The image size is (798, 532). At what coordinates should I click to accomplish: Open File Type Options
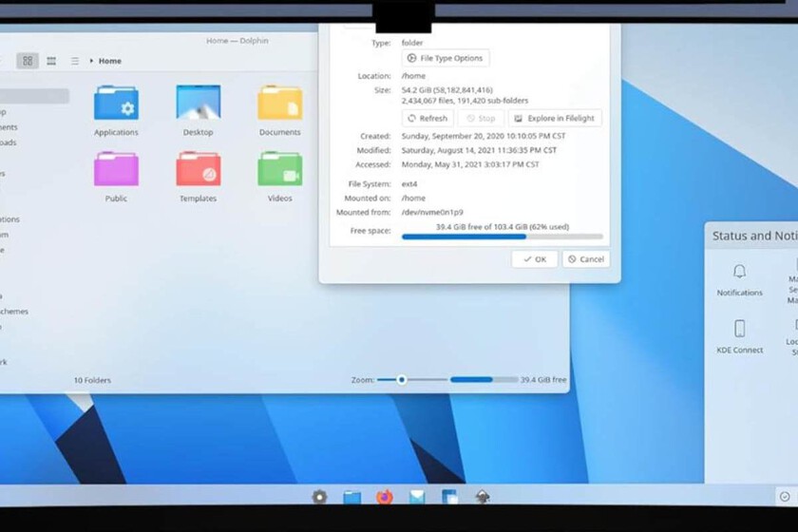click(446, 58)
